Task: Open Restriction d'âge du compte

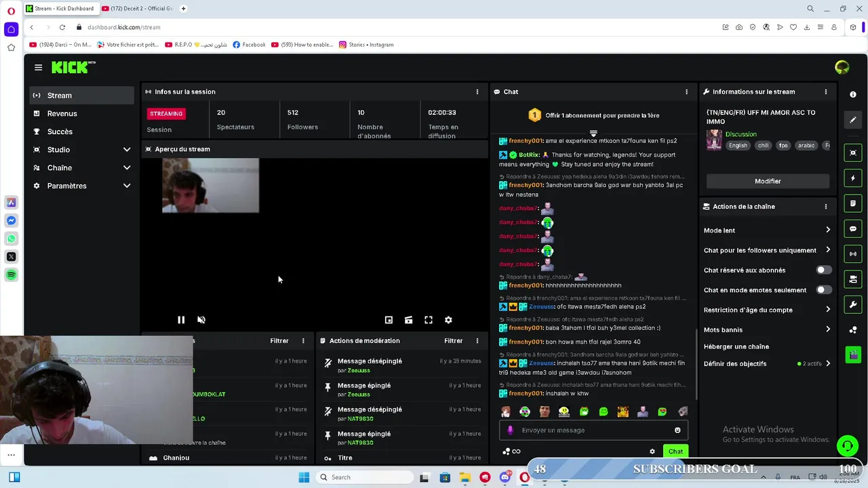Action: click(x=767, y=310)
